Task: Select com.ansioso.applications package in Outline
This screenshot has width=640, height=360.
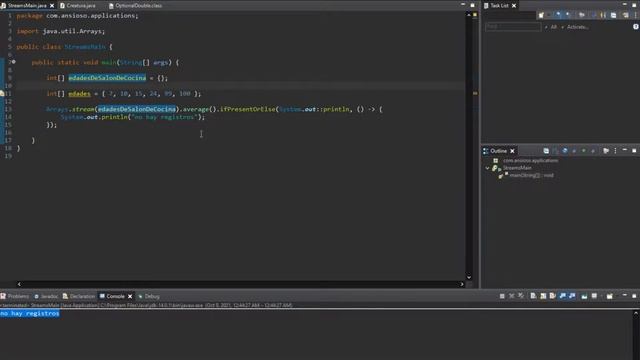Action: click(530, 160)
